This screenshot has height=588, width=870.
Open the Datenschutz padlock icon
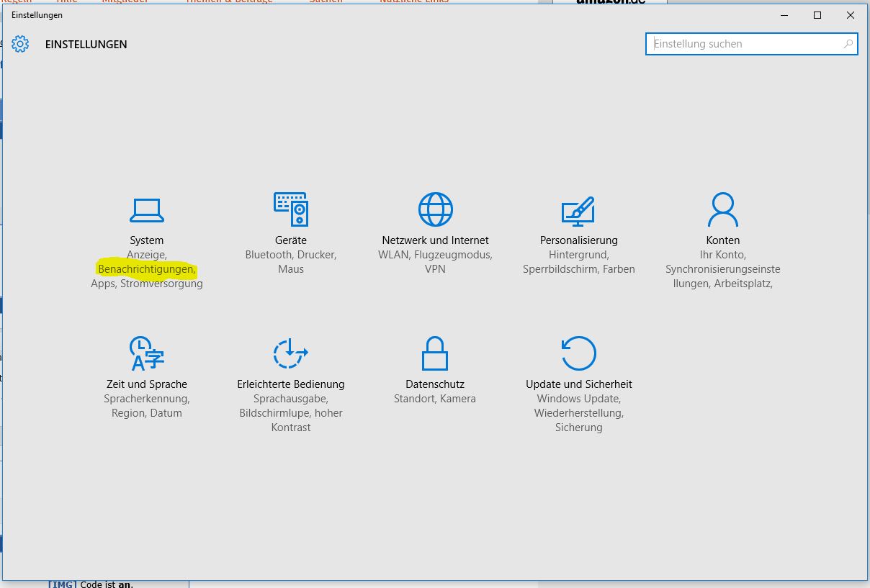(435, 353)
